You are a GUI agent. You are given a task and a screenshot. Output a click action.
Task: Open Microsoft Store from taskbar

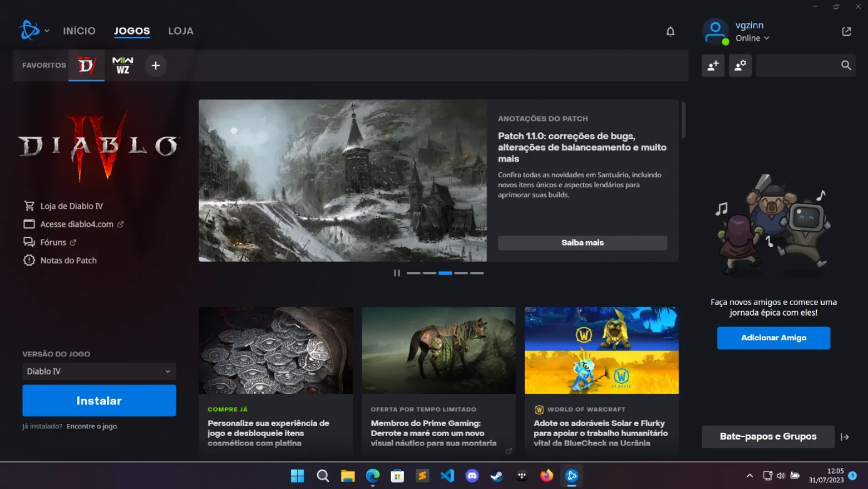point(397,476)
